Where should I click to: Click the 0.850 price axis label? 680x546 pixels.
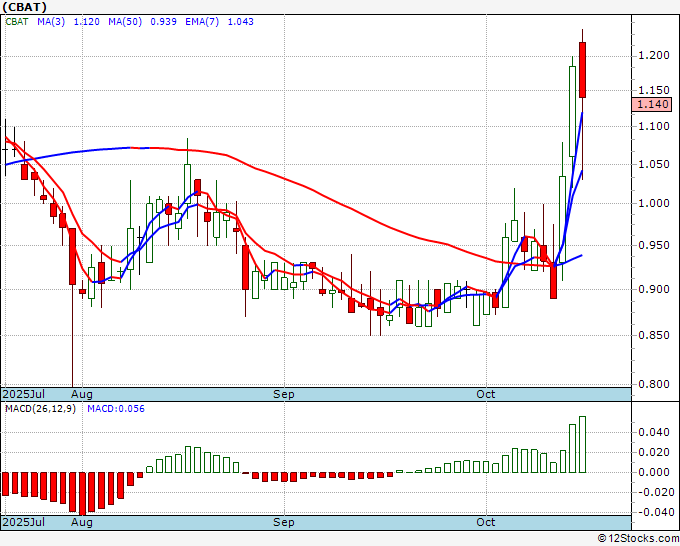[x=654, y=335]
